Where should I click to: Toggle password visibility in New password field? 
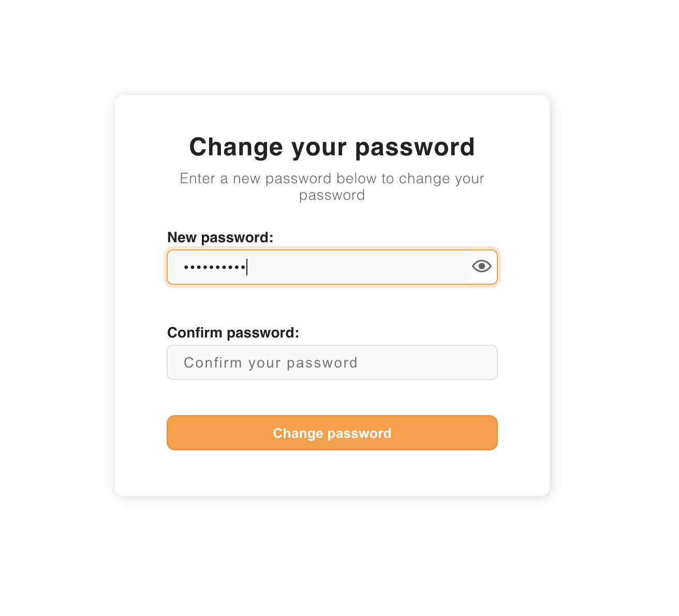(x=481, y=266)
